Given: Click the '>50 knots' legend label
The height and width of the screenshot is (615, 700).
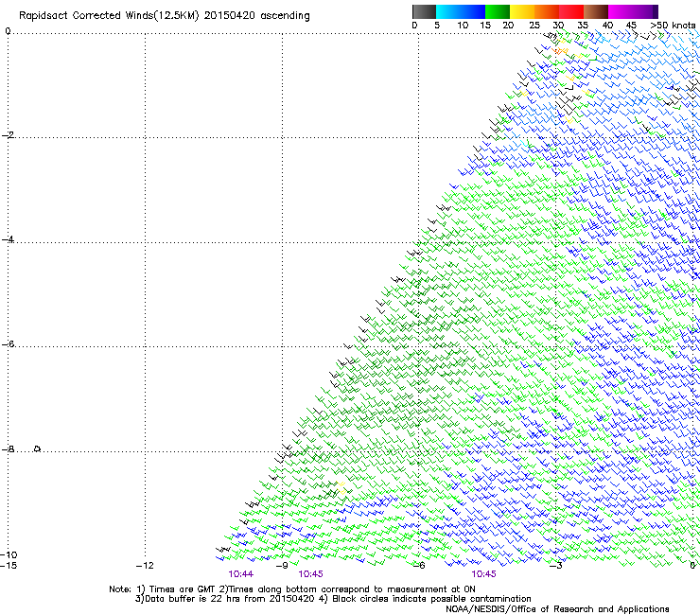Looking at the screenshot, I should tap(673, 26).
